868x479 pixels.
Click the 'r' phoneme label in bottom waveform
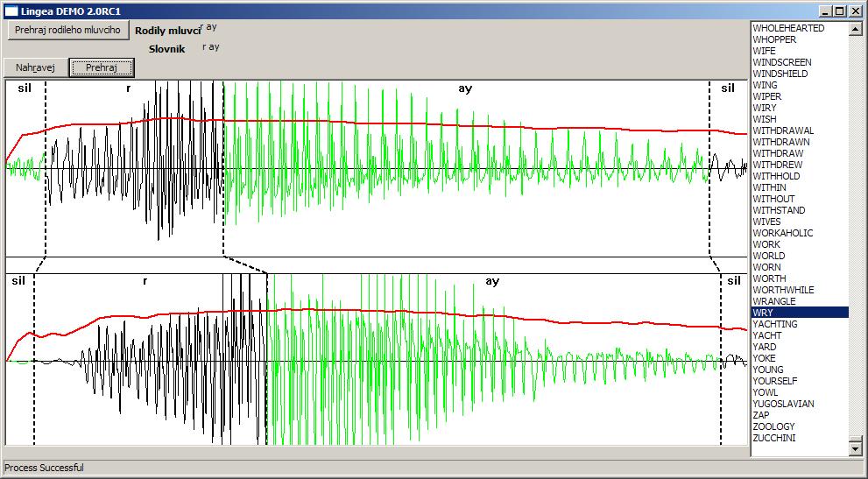(x=145, y=281)
